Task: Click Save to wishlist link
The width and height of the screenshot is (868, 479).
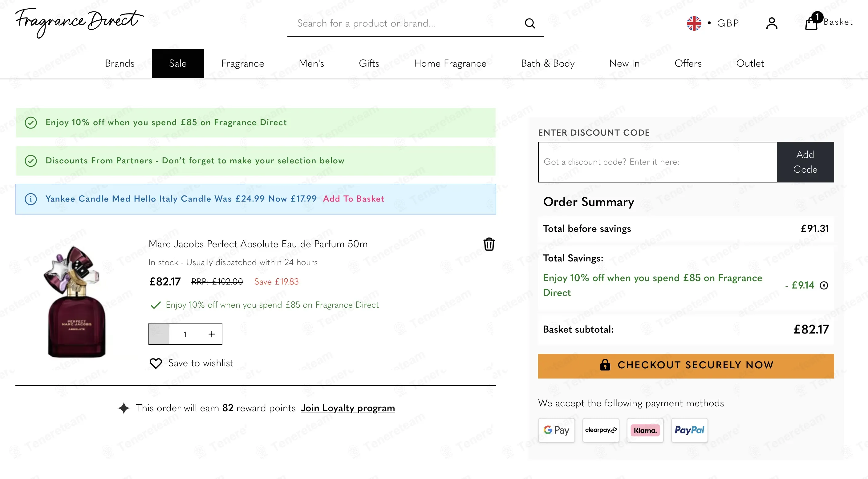Action: point(201,363)
